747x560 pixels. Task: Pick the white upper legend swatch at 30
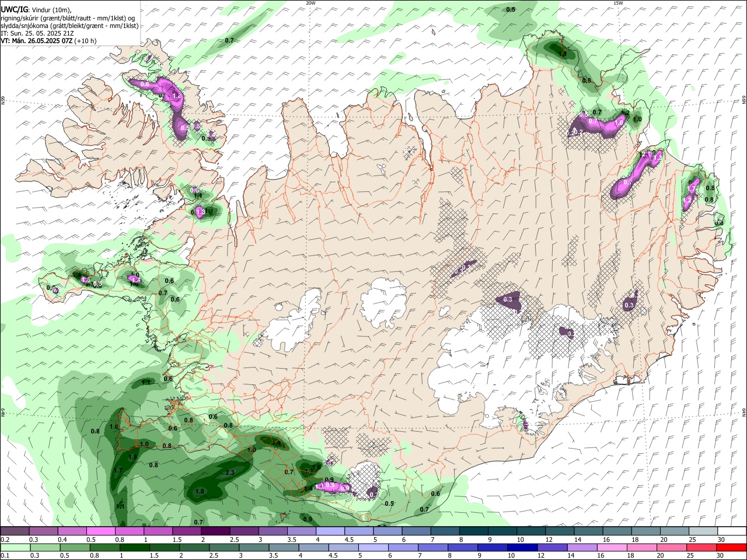pos(732,531)
